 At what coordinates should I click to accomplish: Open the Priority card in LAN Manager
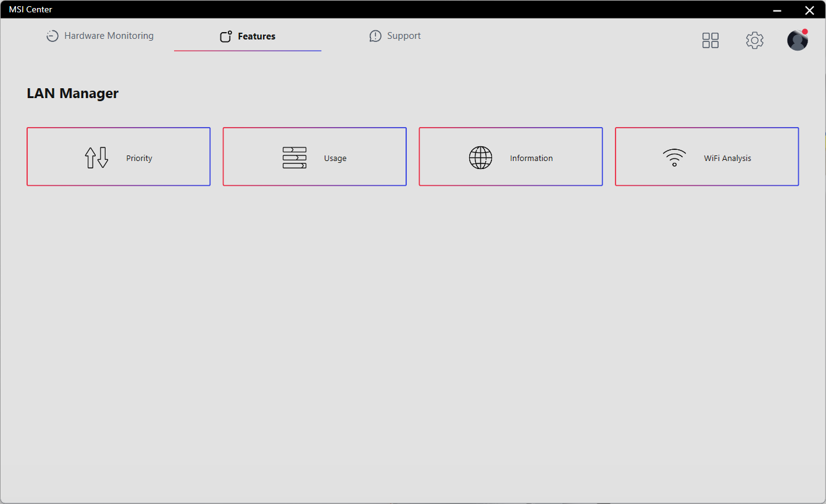point(119,157)
